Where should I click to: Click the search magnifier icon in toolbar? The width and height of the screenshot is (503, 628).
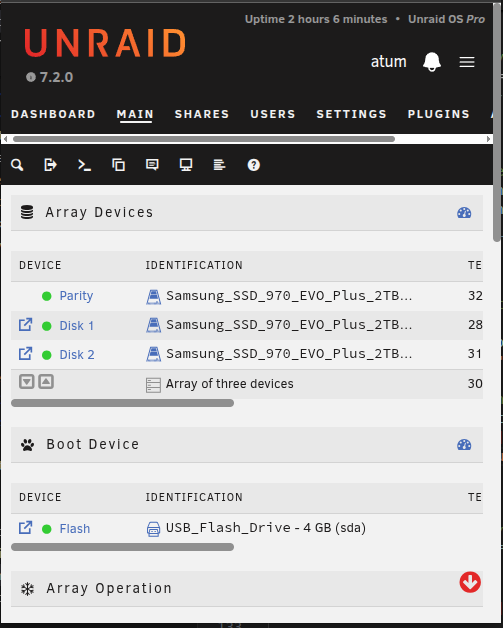pos(17,165)
